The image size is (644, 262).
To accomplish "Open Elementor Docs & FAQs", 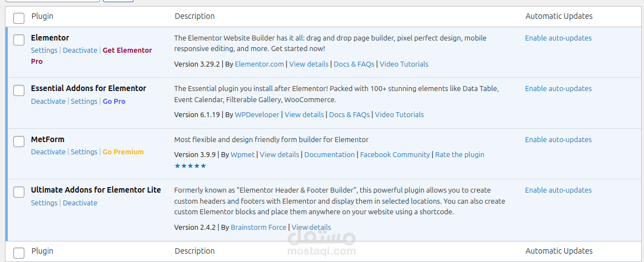I will [x=354, y=64].
